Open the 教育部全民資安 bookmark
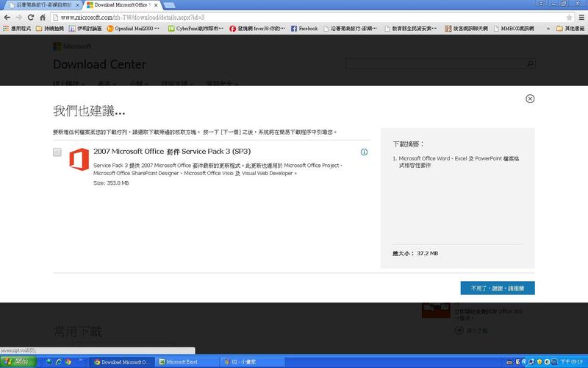This screenshot has height=368, width=588. [x=411, y=28]
